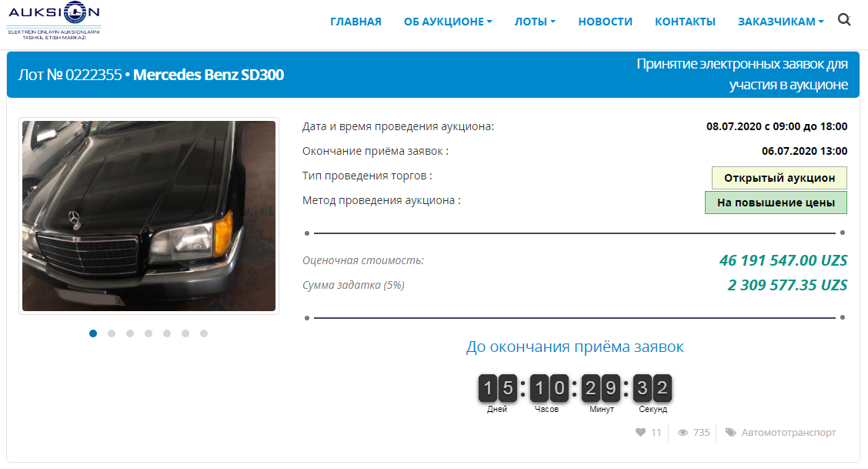Select the first carousel dot
Screen dimensions: 868x469
click(x=93, y=333)
